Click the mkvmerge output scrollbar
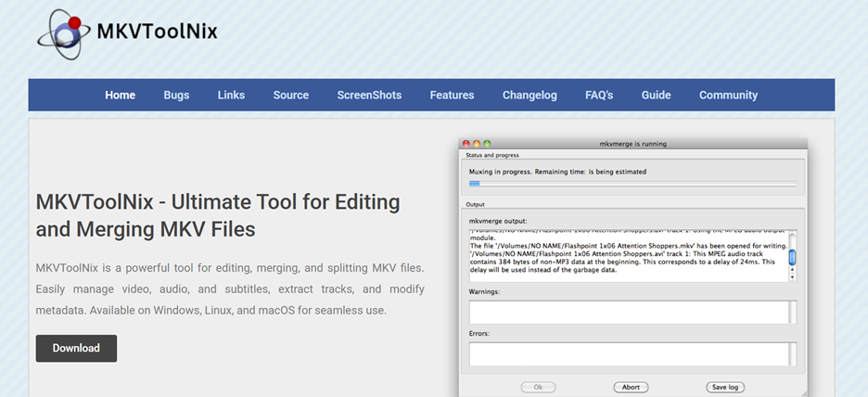 pyautogui.click(x=792, y=255)
